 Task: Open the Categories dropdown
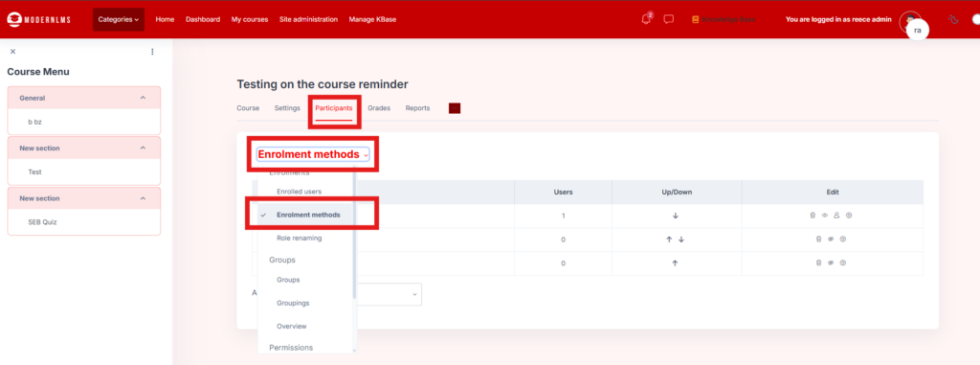coord(119,19)
